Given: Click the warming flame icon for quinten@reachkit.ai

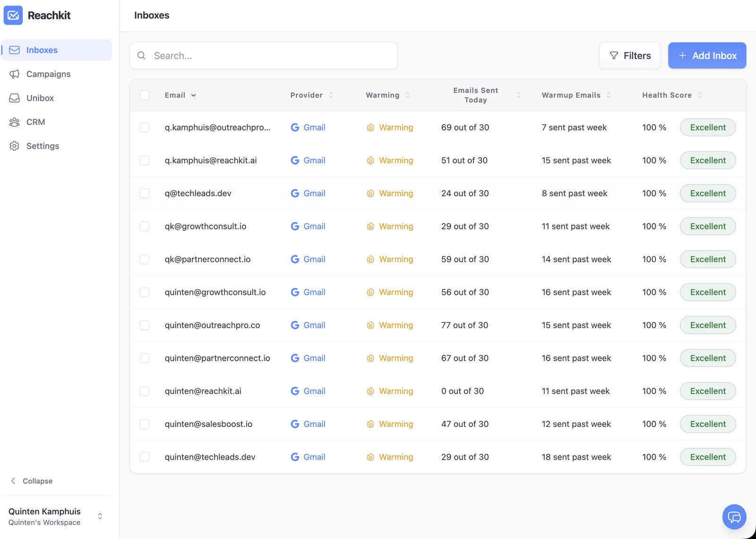Looking at the screenshot, I should point(370,391).
